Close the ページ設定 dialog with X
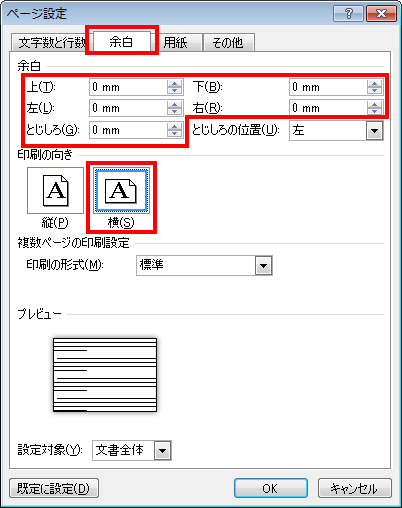 click(381, 14)
